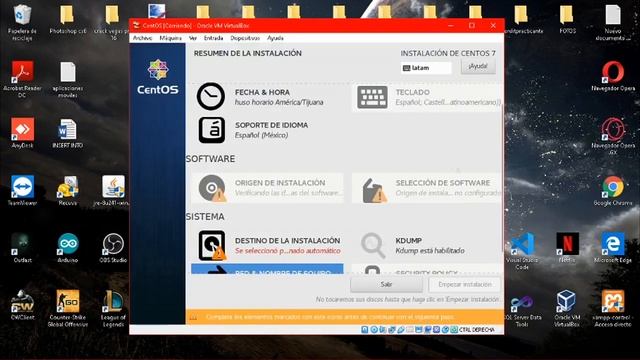
Task: Click orange warning bar at installer bottom
Action: [x=344, y=317]
